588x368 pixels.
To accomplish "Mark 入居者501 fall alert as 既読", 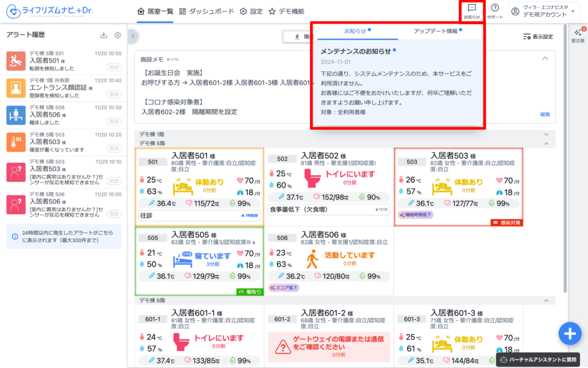I will 114,67.
